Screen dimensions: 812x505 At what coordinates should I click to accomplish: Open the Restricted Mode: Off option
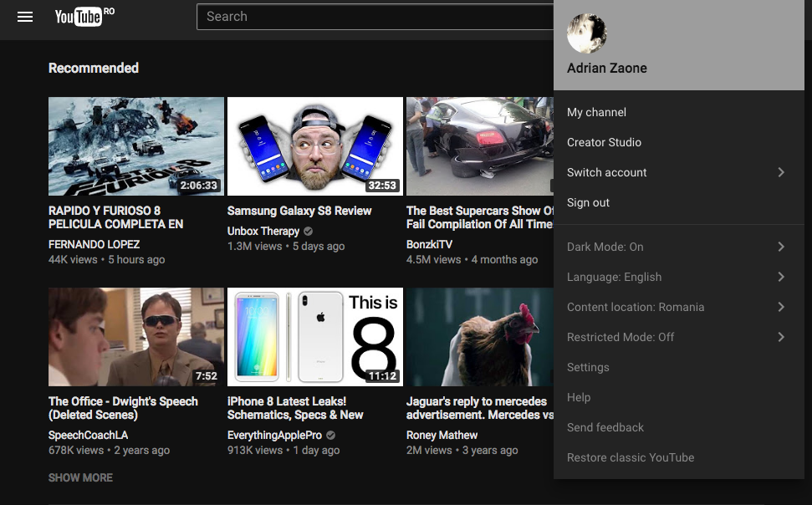point(620,337)
